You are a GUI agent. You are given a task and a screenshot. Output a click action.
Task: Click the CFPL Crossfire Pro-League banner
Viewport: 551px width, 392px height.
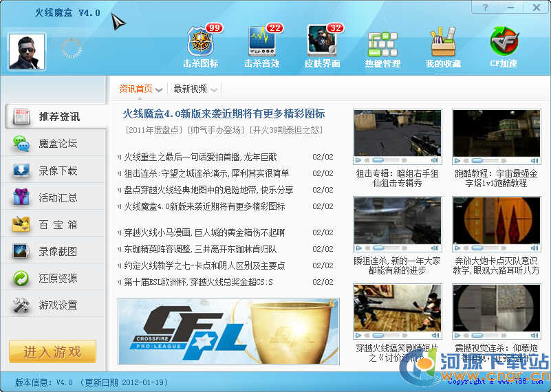pyautogui.click(x=229, y=331)
